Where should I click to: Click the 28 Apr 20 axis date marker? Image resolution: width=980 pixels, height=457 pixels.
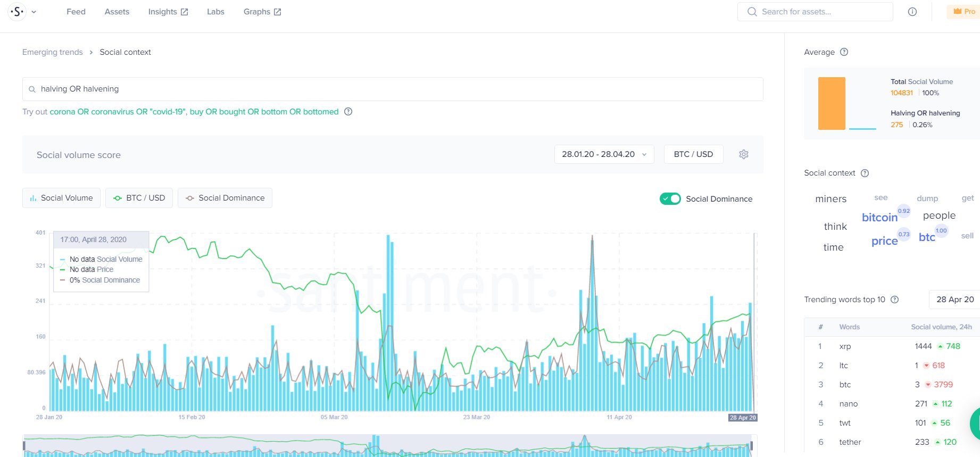click(743, 418)
